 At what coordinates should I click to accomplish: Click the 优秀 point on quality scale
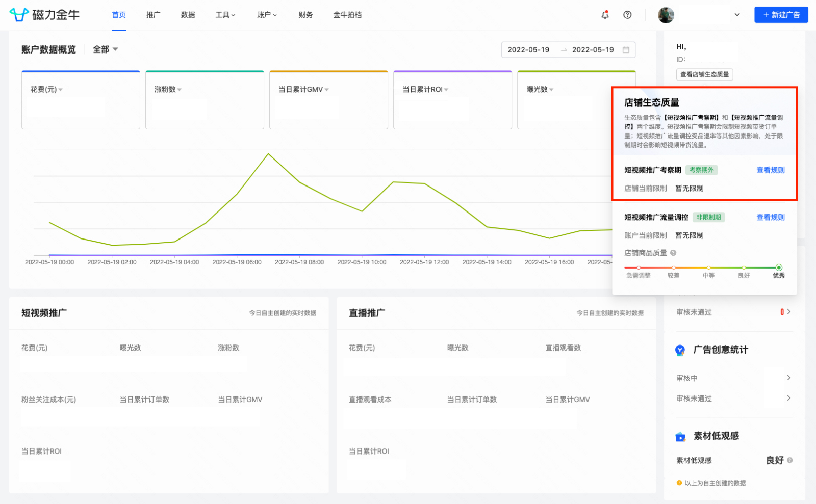tap(778, 268)
